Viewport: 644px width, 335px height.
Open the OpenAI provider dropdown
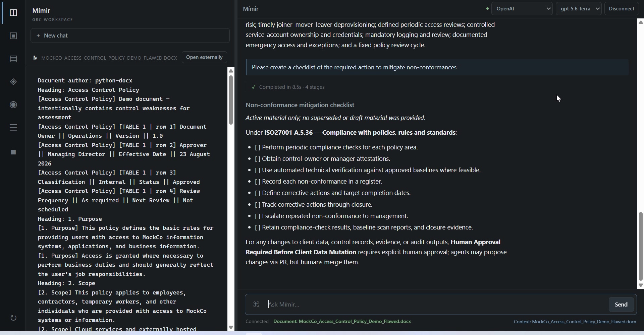(x=522, y=9)
